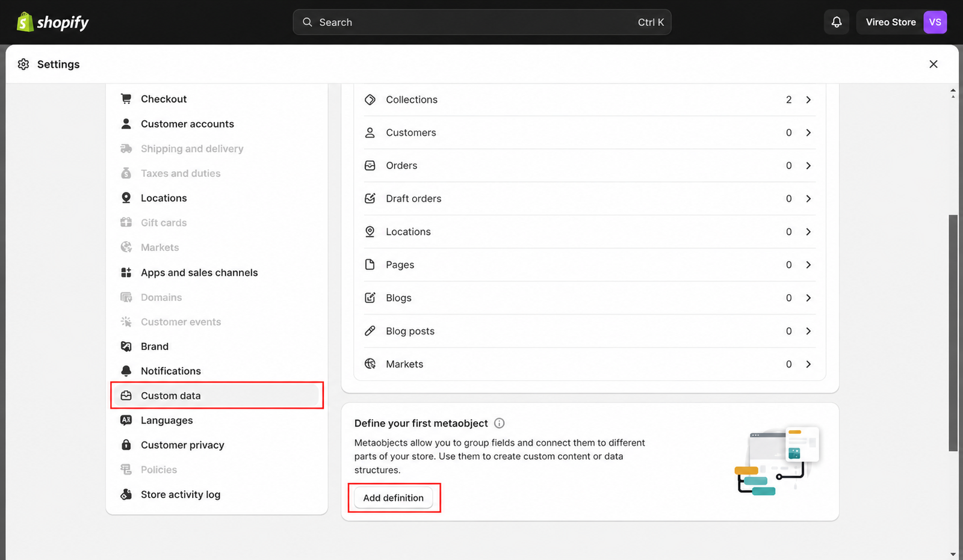Expand the Blog posts row arrow
This screenshot has height=560, width=963.
(808, 331)
